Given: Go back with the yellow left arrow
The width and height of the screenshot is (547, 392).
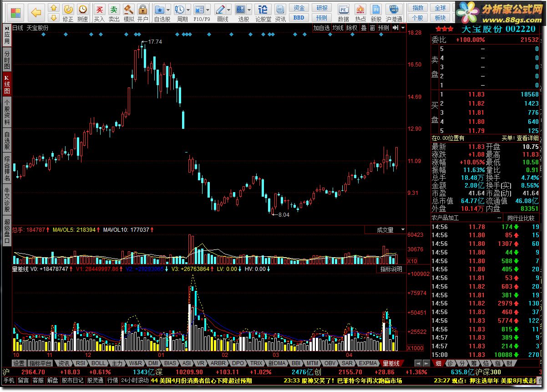Looking at the screenshot, I should [x=36, y=12].
